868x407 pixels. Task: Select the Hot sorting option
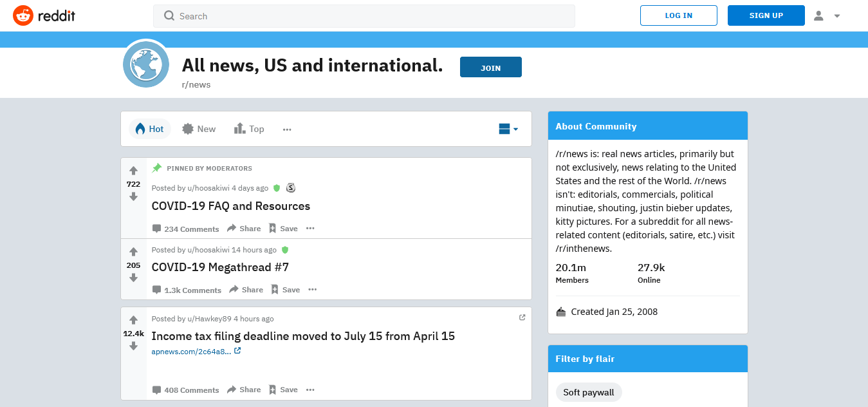coord(149,129)
